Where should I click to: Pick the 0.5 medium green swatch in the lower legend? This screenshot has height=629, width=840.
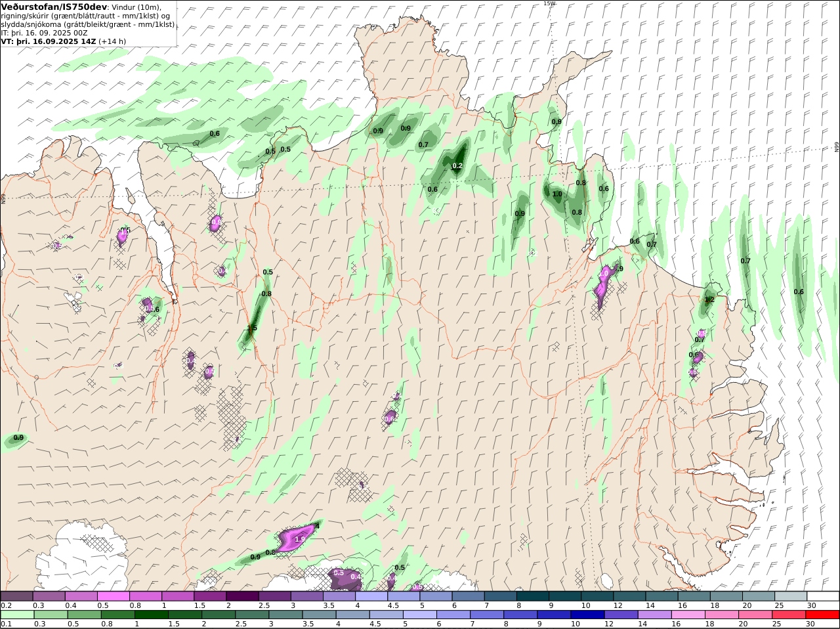(83, 615)
